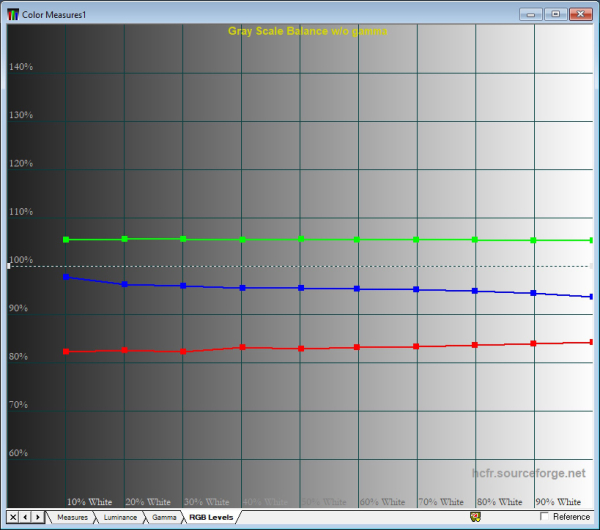Select blue data point at 90% White
Image resolution: width=600 pixels, height=530 pixels.
click(533, 293)
